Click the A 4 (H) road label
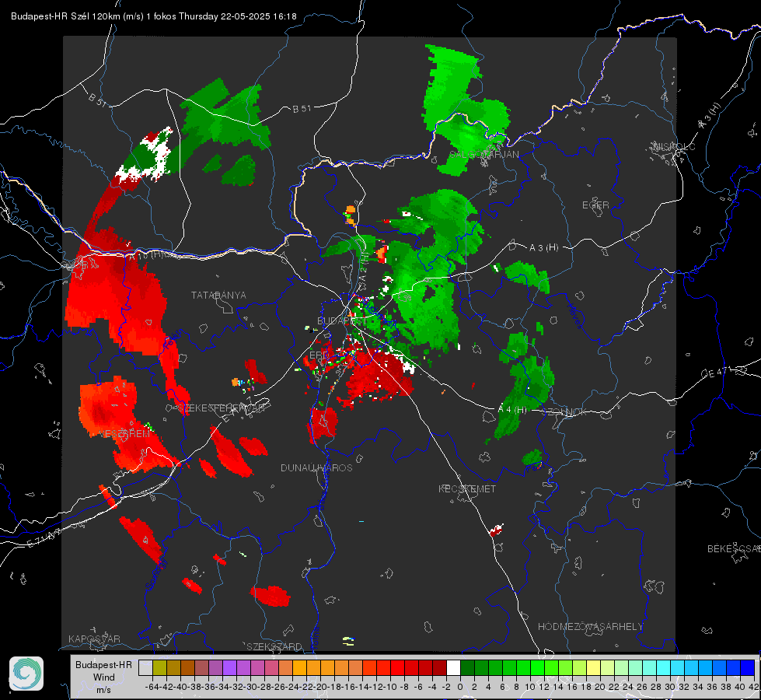The image size is (761, 700). [x=512, y=410]
